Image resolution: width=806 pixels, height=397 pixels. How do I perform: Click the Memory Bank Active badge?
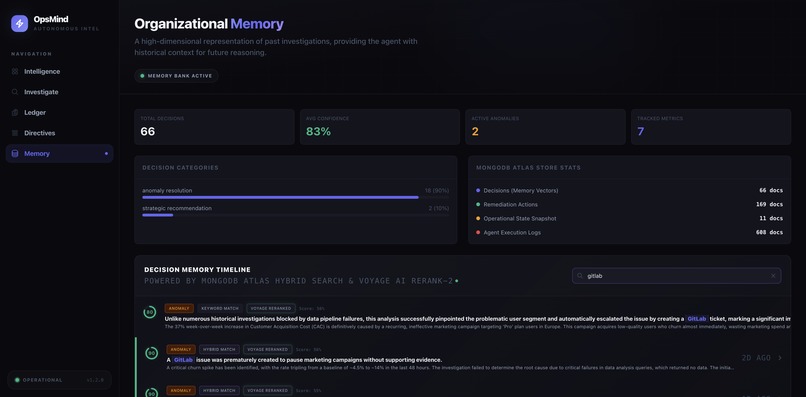click(176, 76)
